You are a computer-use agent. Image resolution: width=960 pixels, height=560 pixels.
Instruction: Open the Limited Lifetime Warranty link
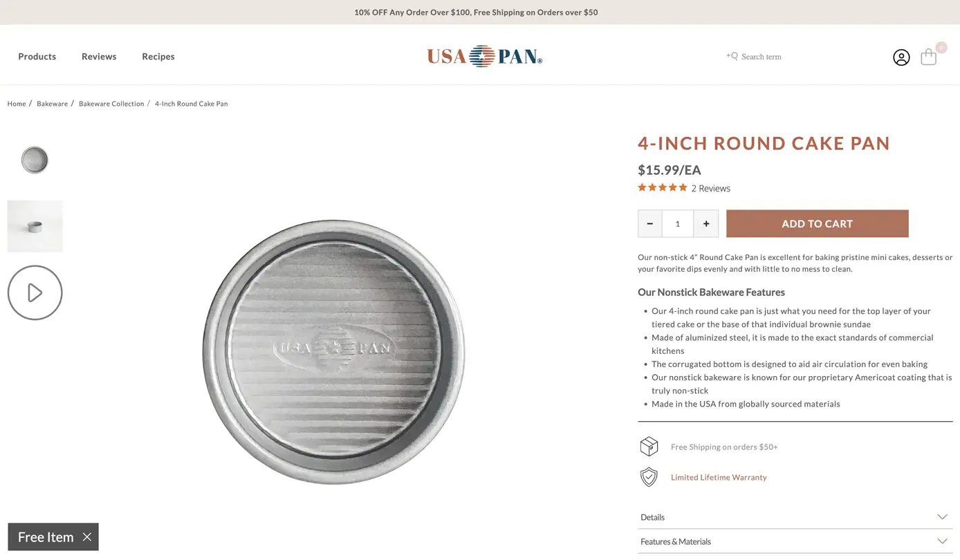point(719,477)
